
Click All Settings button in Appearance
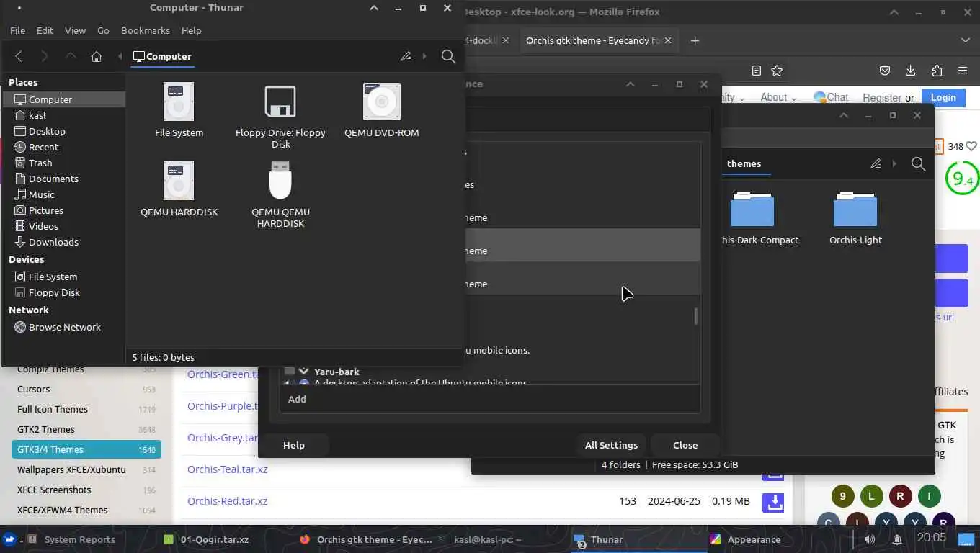(611, 445)
